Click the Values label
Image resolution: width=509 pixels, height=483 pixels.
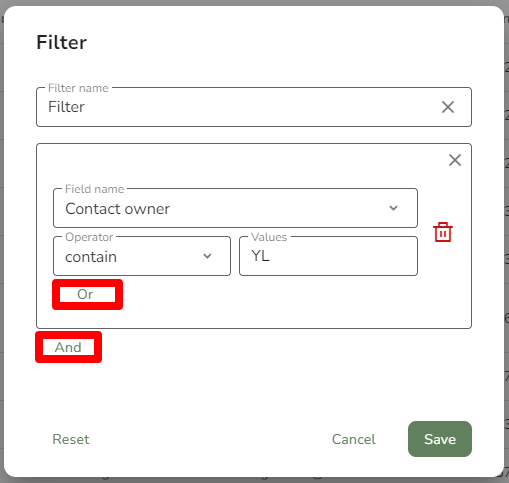click(x=269, y=237)
